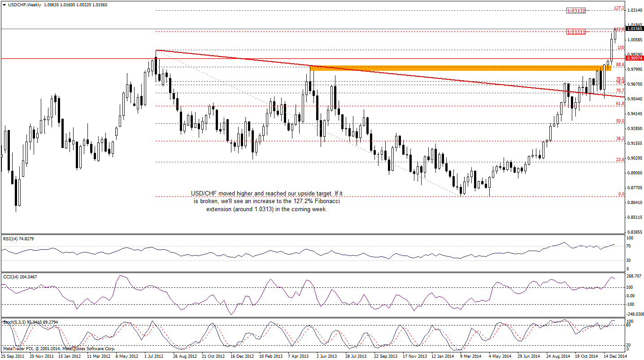The image size is (644, 360).
Task: Click the 100 Fibonacci level label
Action: click(x=621, y=47)
